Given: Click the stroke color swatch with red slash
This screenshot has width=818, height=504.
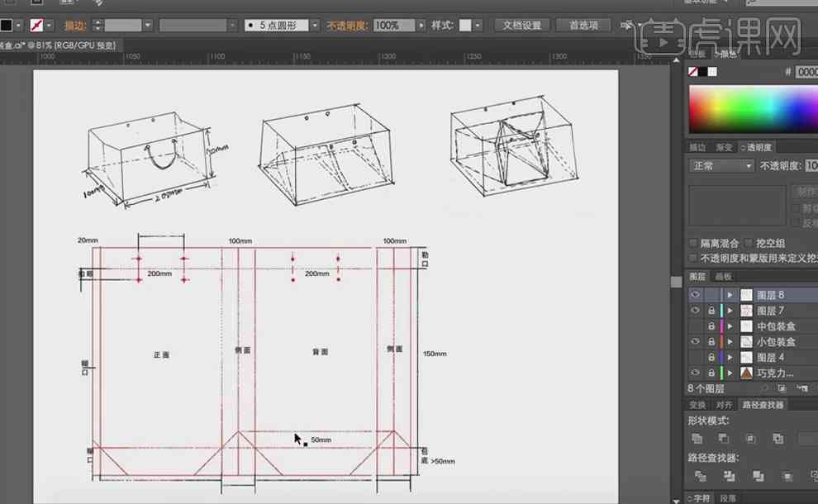Looking at the screenshot, I should (36, 25).
